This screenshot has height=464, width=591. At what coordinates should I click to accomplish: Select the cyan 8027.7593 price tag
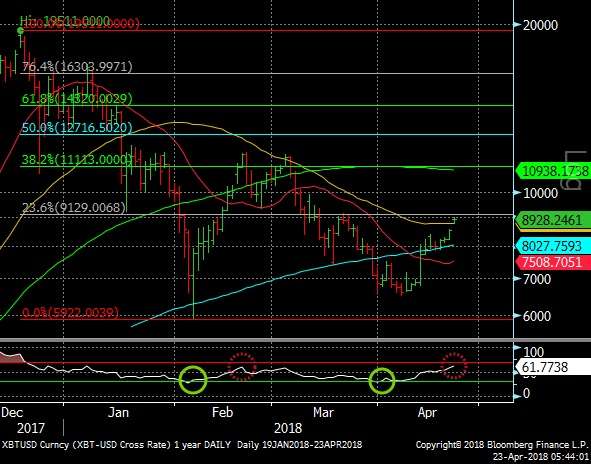(553, 246)
